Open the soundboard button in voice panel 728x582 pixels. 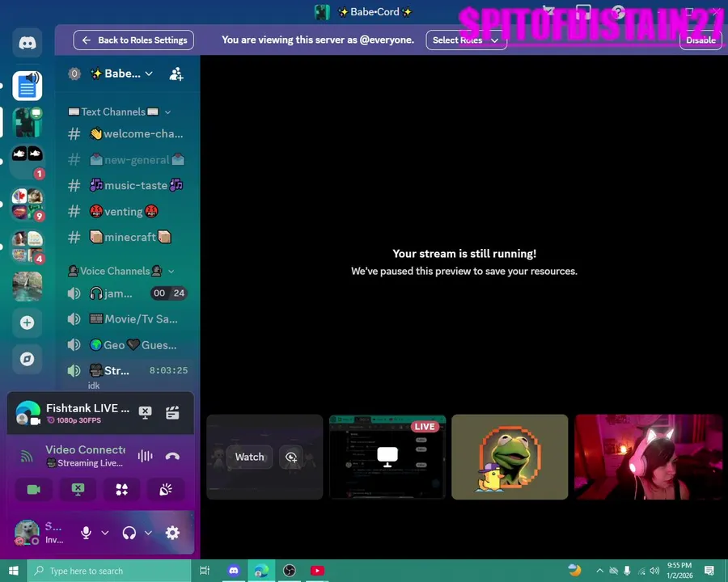[x=166, y=490]
